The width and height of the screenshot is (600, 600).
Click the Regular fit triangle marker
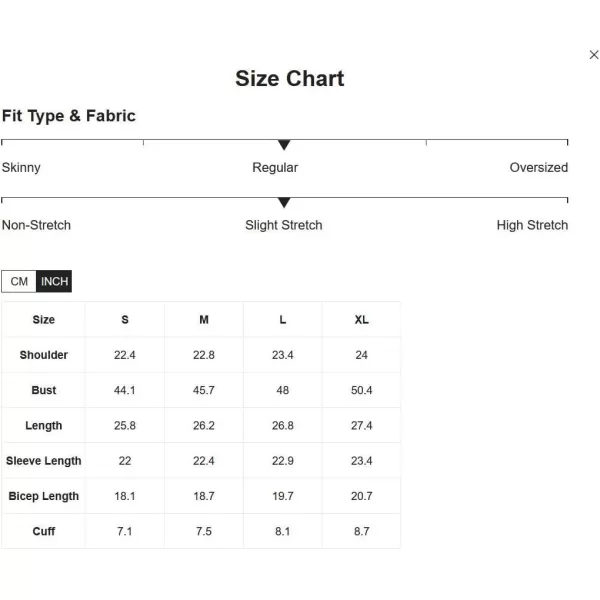pos(284,145)
